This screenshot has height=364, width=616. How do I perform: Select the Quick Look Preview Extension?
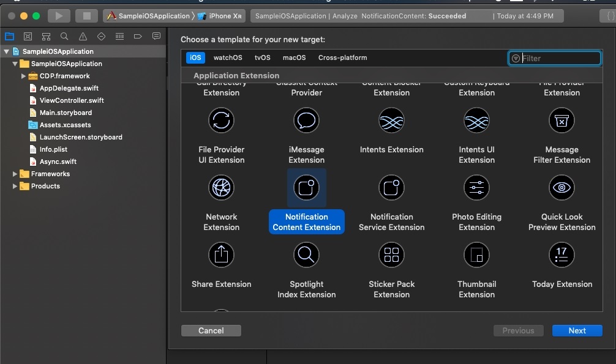click(562, 187)
